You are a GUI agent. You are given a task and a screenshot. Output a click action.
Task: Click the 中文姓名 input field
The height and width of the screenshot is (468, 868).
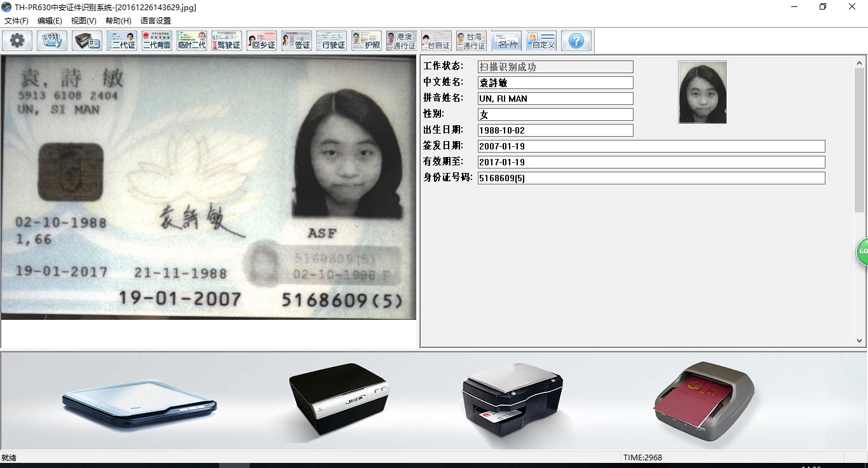(x=555, y=83)
